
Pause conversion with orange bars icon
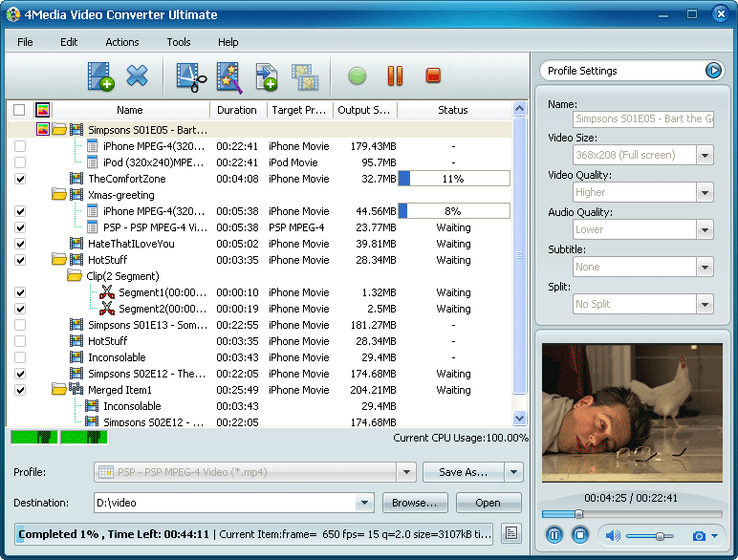(x=395, y=75)
